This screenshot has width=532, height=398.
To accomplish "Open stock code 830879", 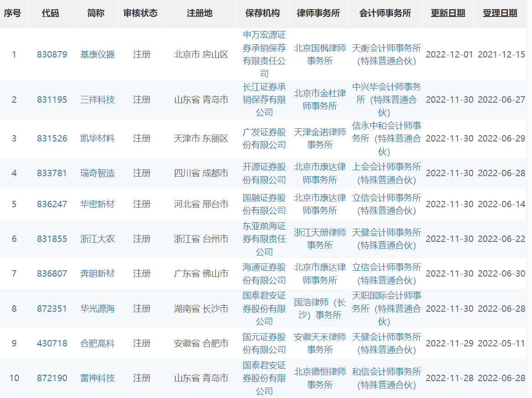I will pos(52,54).
